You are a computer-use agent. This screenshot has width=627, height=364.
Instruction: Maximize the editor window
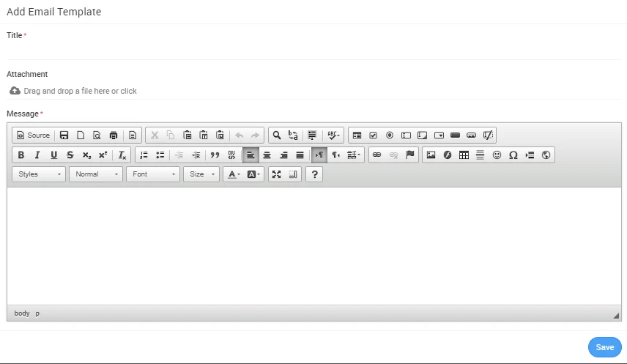tap(276, 174)
